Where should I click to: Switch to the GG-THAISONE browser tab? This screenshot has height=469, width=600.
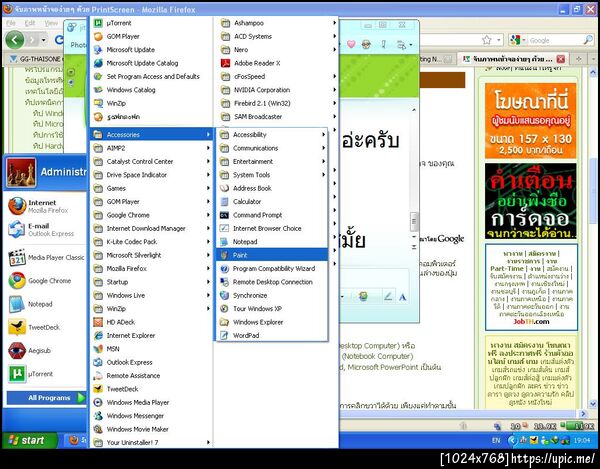coord(35,59)
